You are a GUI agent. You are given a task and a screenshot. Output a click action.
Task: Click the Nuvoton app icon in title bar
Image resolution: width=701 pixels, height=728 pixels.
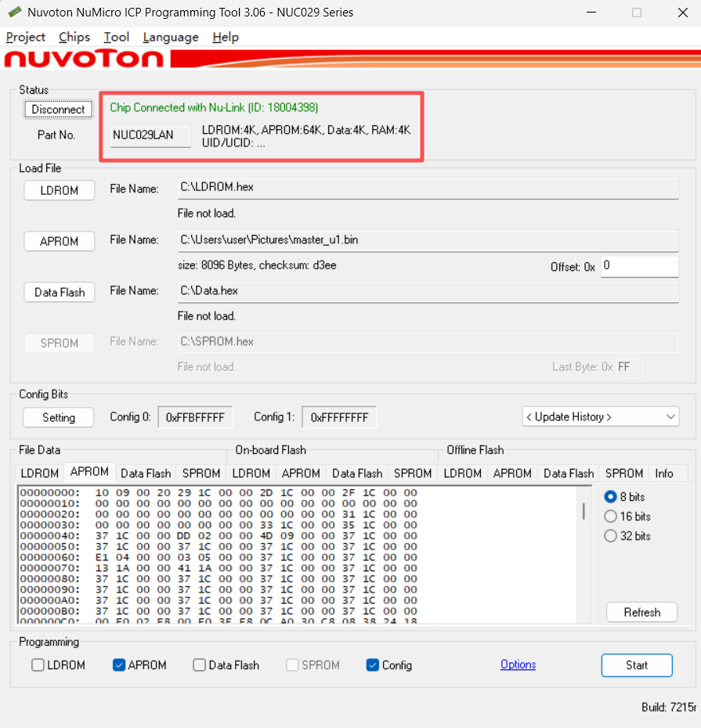tap(14, 13)
